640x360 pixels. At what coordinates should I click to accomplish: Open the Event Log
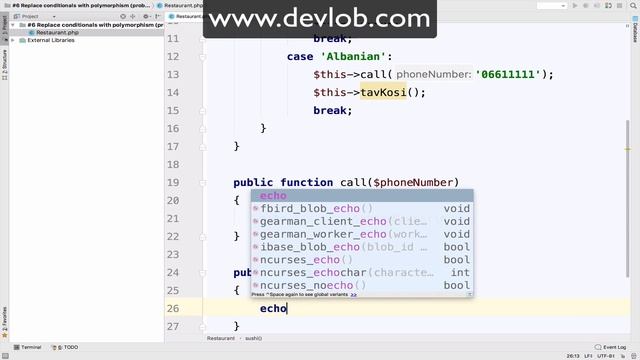(611, 347)
